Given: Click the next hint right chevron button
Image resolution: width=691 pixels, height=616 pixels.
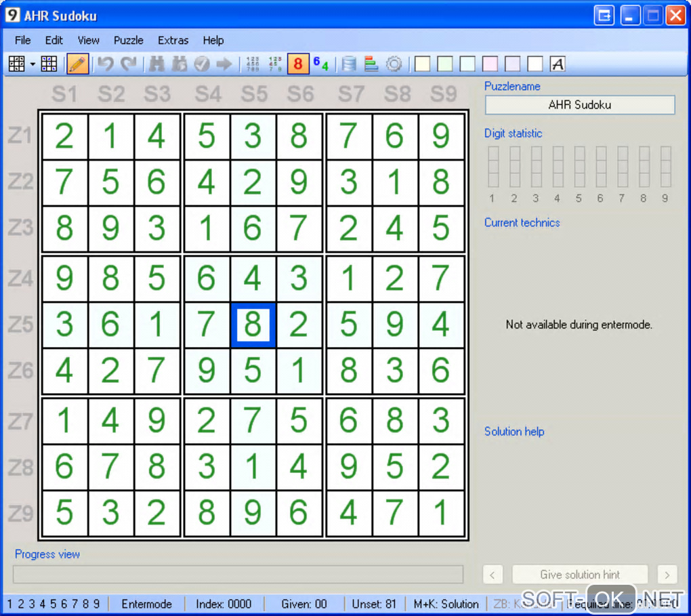Looking at the screenshot, I should click(x=667, y=575).
